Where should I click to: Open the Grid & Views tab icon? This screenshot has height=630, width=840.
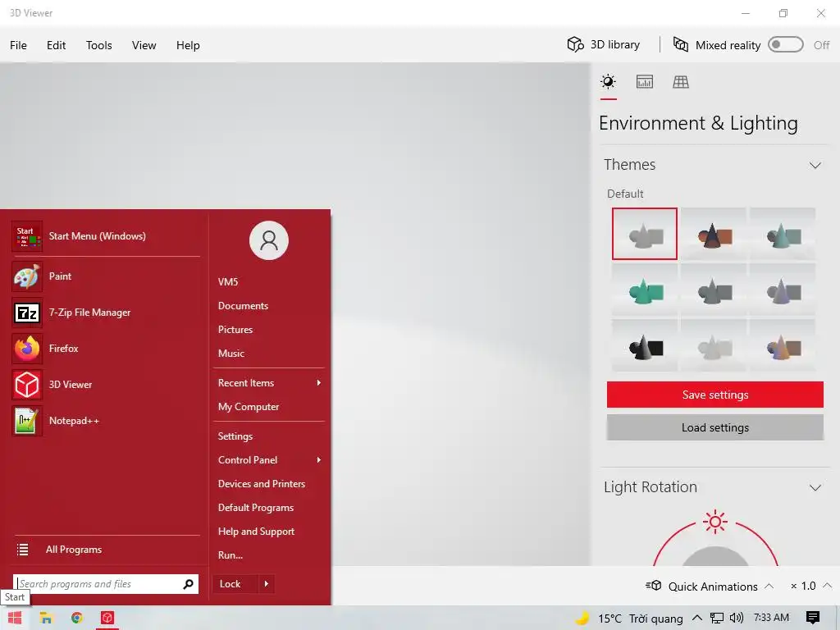681,82
